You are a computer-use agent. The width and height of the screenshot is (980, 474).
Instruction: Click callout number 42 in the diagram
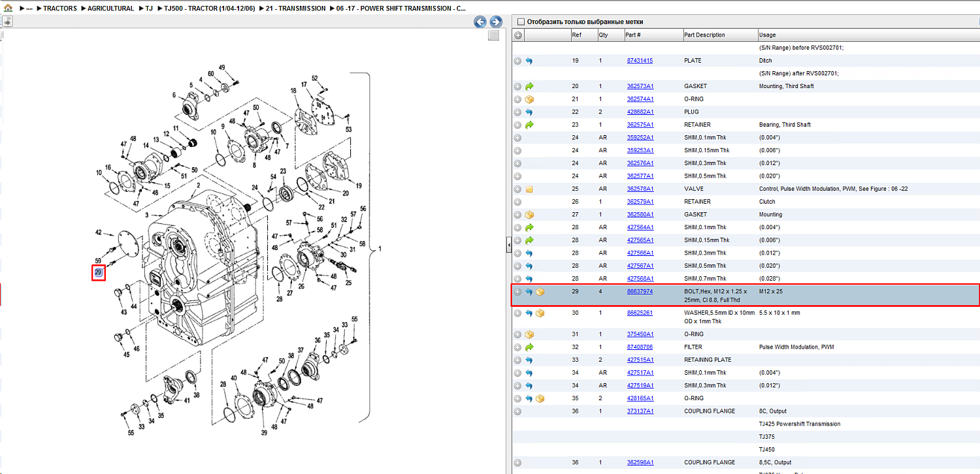click(99, 232)
